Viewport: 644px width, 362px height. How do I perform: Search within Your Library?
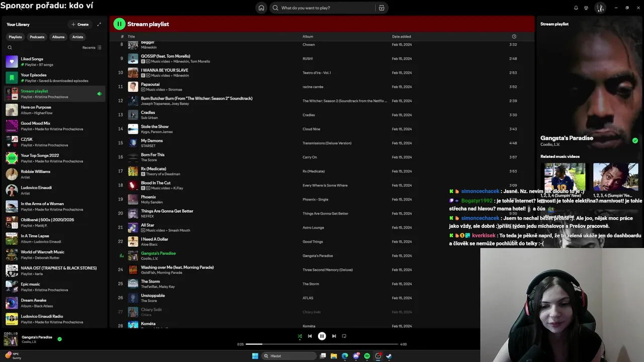pos(10,47)
